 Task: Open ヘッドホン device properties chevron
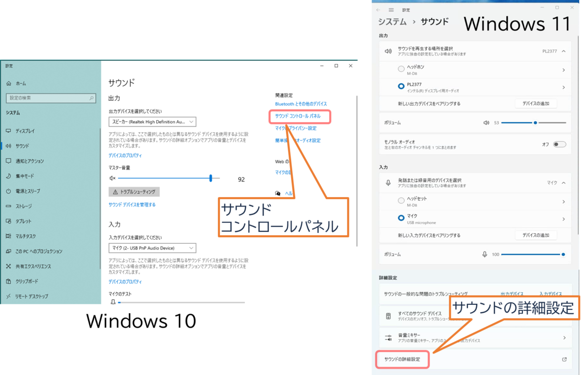click(x=564, y=70)
